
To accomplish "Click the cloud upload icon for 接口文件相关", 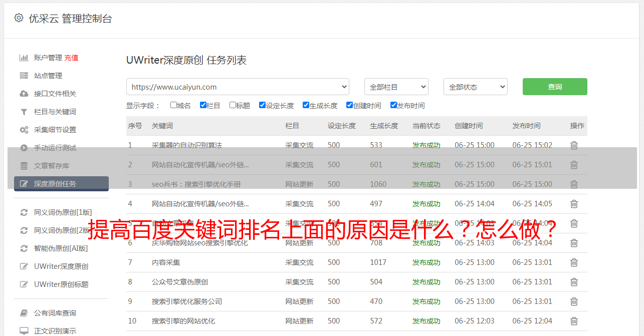I will point(24,94).
